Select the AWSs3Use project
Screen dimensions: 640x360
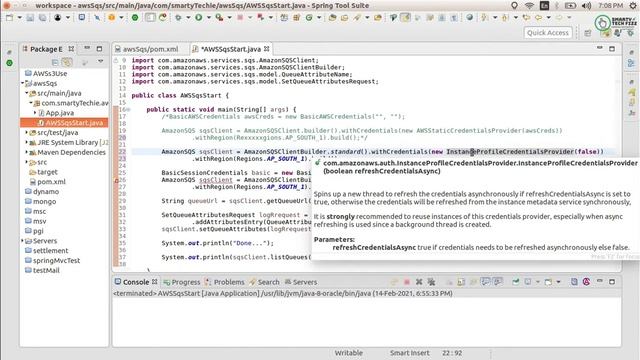(x=46, y=73)
